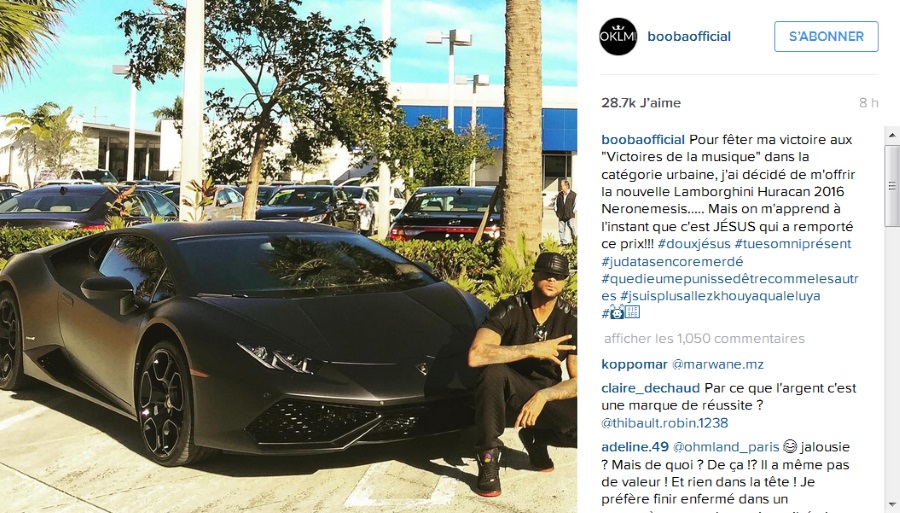The height and width of the screenshot is (513, 900).
Task: Open the boobaofficial profile name in header
Action: [689, 36]
